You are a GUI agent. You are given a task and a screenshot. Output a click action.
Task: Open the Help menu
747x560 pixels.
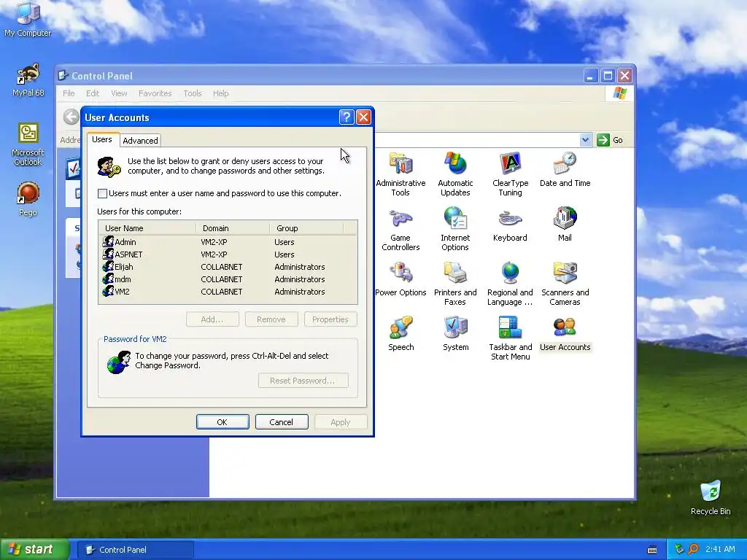220,93
